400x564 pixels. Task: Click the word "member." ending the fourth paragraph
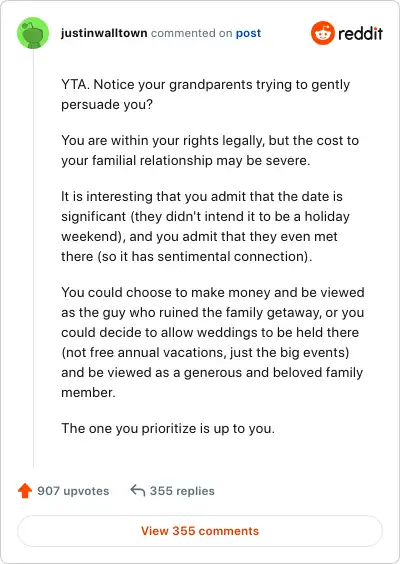pyautogui.click(x=88, y=392)
